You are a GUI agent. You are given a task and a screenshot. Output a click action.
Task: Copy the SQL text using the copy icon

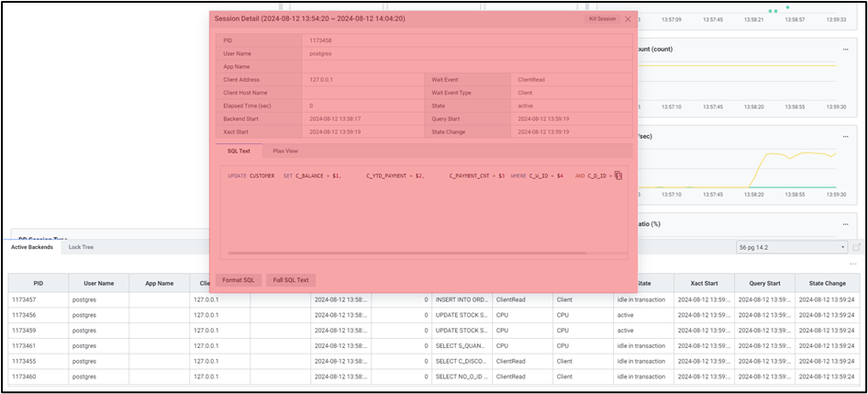pos(618,175)
